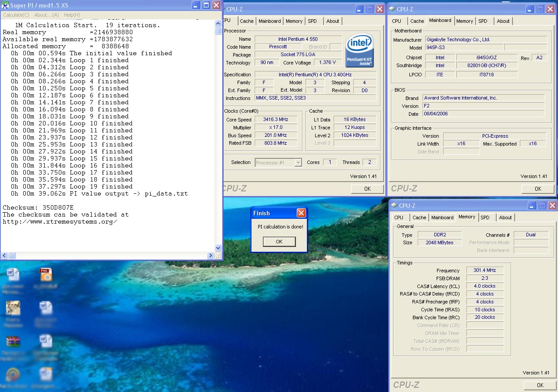Image resolution: width=558 pixels, height=392 pixels.
Task: Click chipset value 'i945G/GZ'
Action: click(x=487, y=57)
